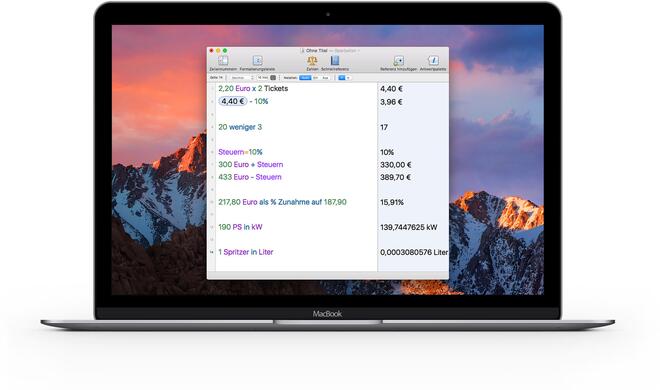Click the window title 'Ohne Titel'
660x390 pixels.
(x=317, y=50)
